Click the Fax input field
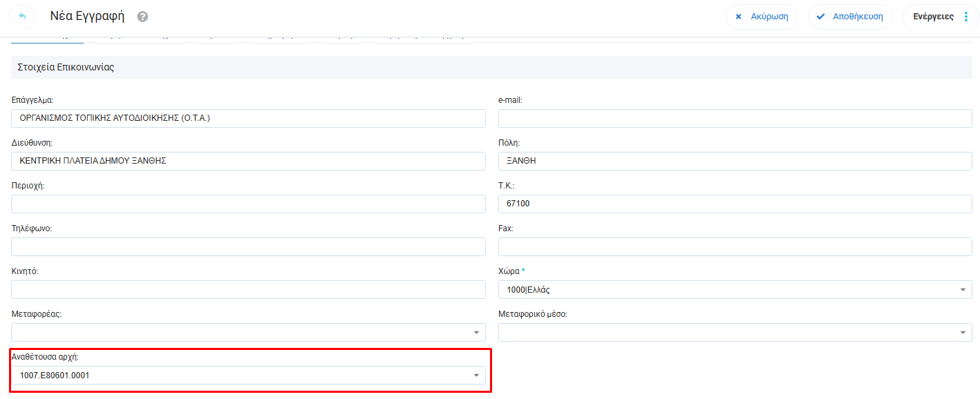Screen dimensions: 980x399 (x=735, y=247)
